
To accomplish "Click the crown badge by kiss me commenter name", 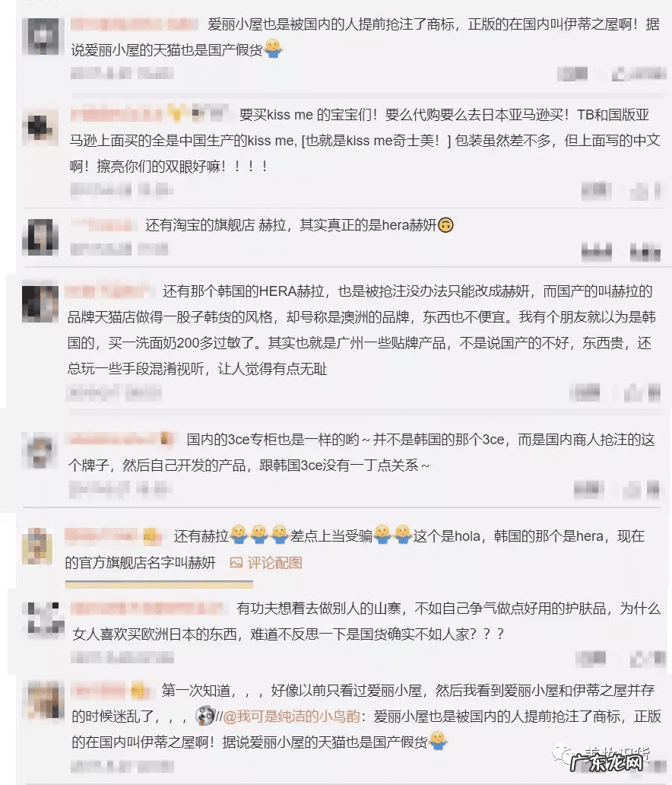I will tap(176, 113).
